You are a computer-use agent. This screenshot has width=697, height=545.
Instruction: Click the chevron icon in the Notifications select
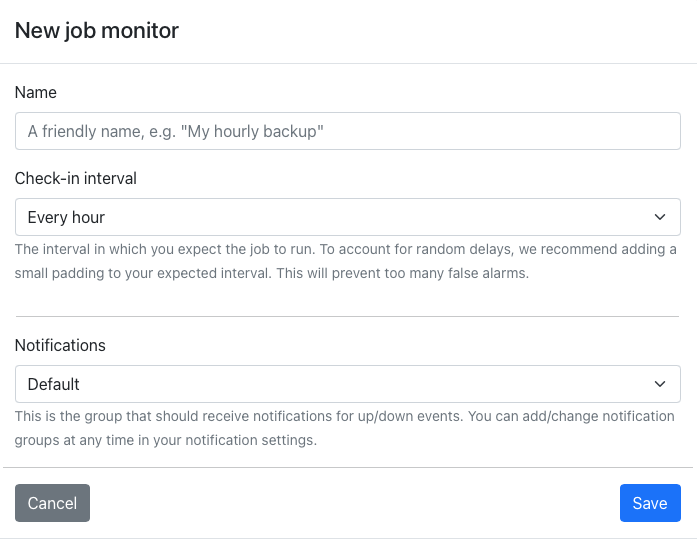pyautogui.click(x=660, y=384)
